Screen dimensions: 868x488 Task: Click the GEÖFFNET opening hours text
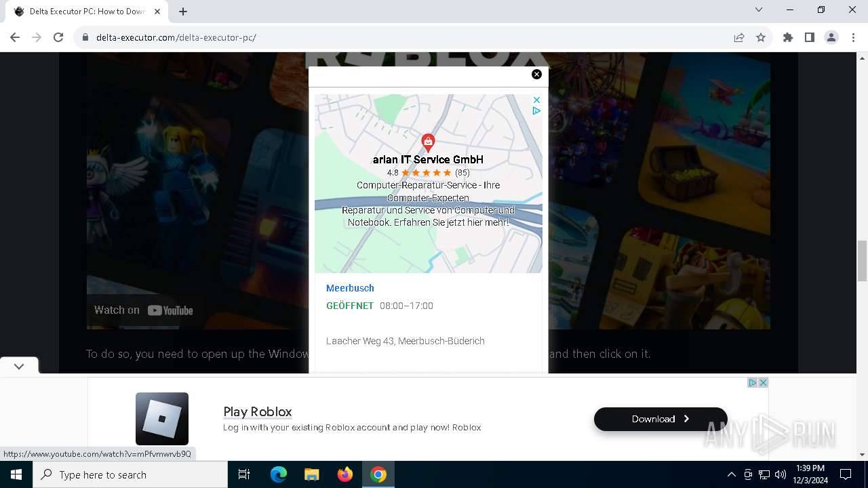click(350, 306)
